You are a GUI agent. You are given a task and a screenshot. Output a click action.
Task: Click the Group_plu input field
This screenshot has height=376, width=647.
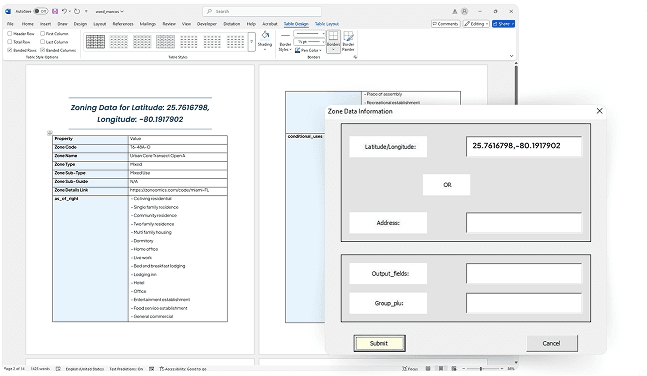tap(524, 303)
